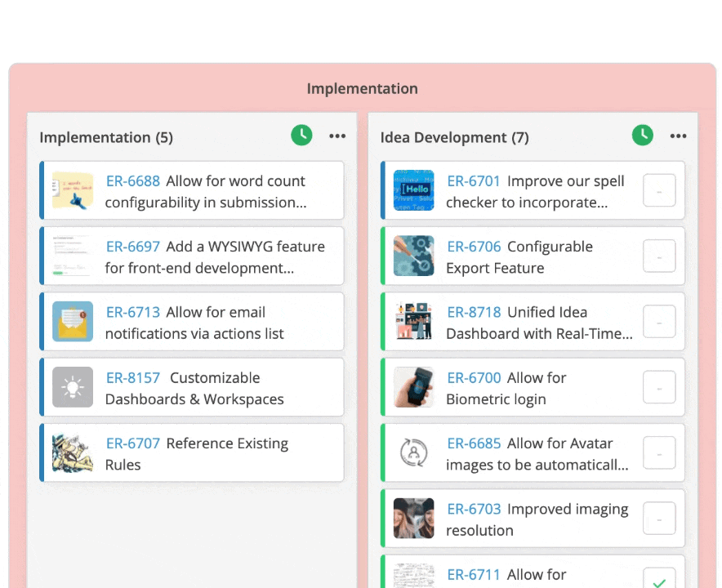Click the avatar refresh icon on ER-6685
Image resolution: width=722 pixels, height=588 pixels.
coord(413,452)
